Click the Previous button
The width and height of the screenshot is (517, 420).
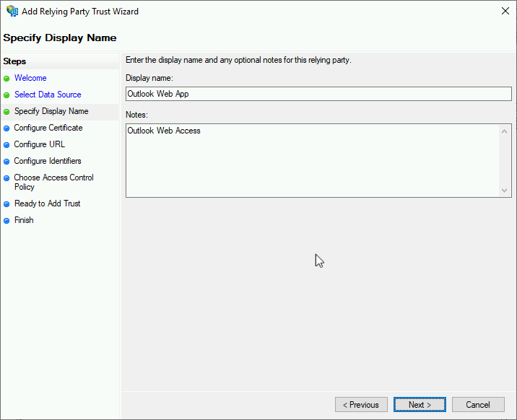point(361,405)
